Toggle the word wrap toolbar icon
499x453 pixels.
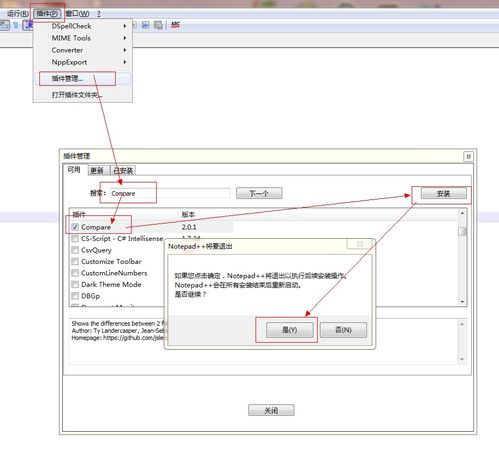tap(5, 25)
